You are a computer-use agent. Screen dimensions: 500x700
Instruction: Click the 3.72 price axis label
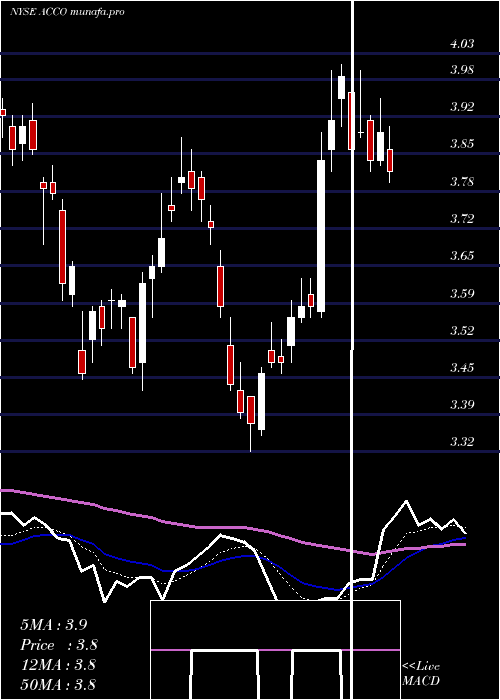click(462, 219)
